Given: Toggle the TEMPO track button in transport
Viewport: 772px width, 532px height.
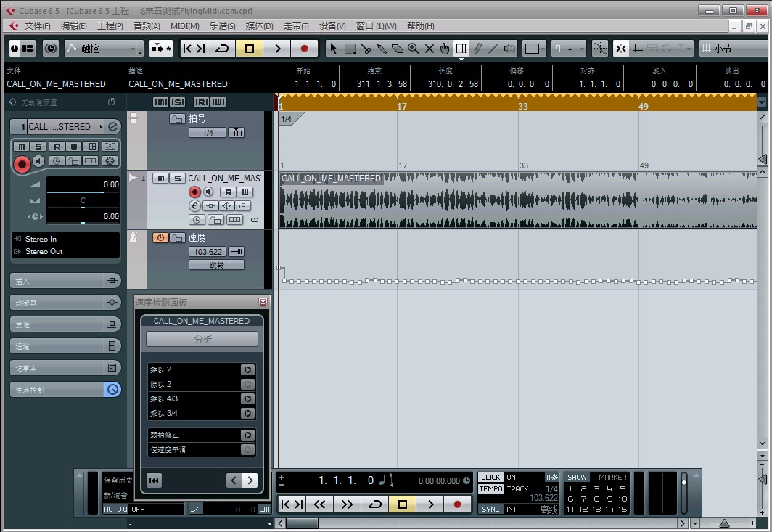Looking at the screenshot, I should pos(491,488).
